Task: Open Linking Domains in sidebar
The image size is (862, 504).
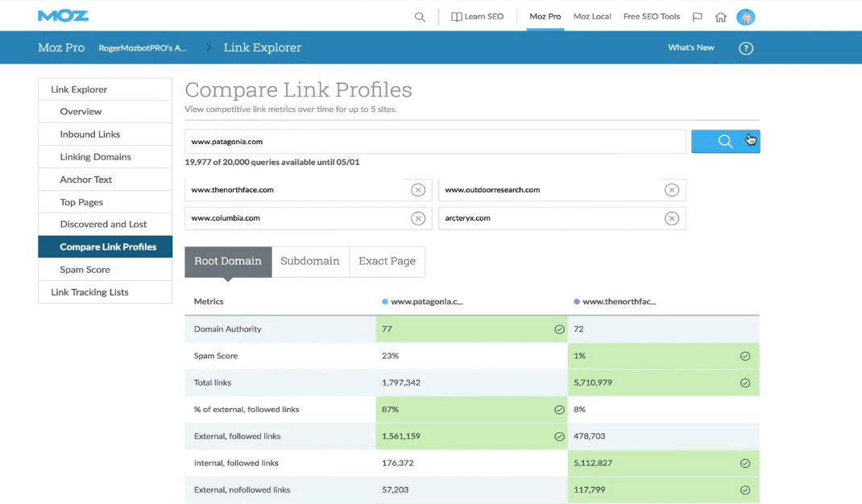Action: (105, 157)
